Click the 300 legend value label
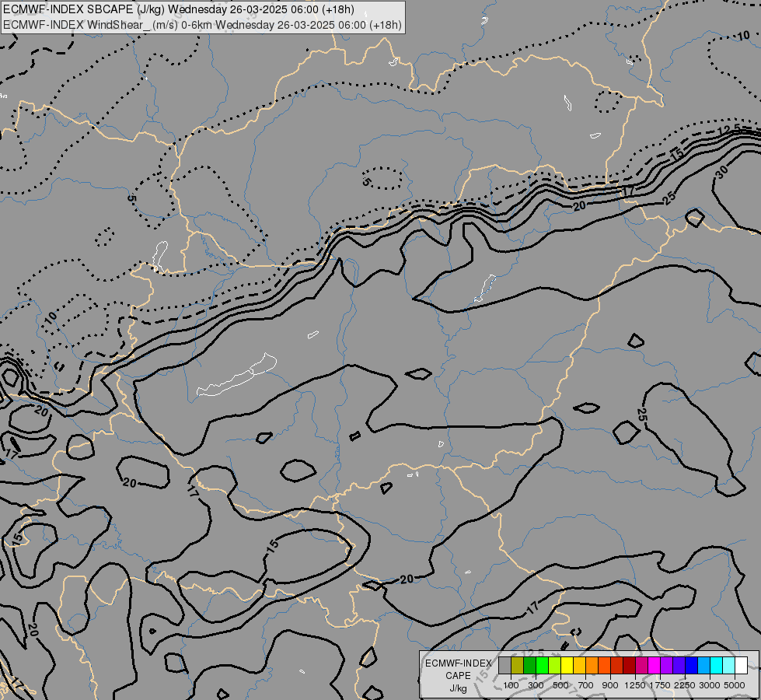 tap(536, 685)
